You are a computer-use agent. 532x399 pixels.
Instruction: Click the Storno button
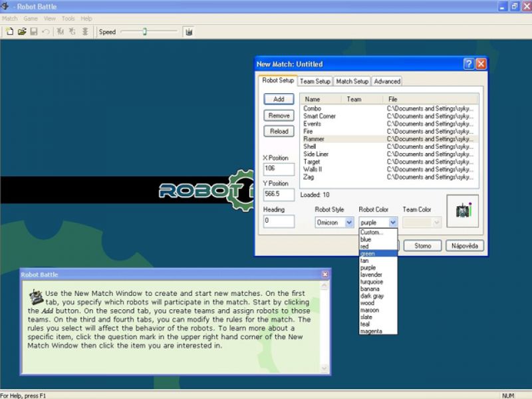tap(423, 245)
